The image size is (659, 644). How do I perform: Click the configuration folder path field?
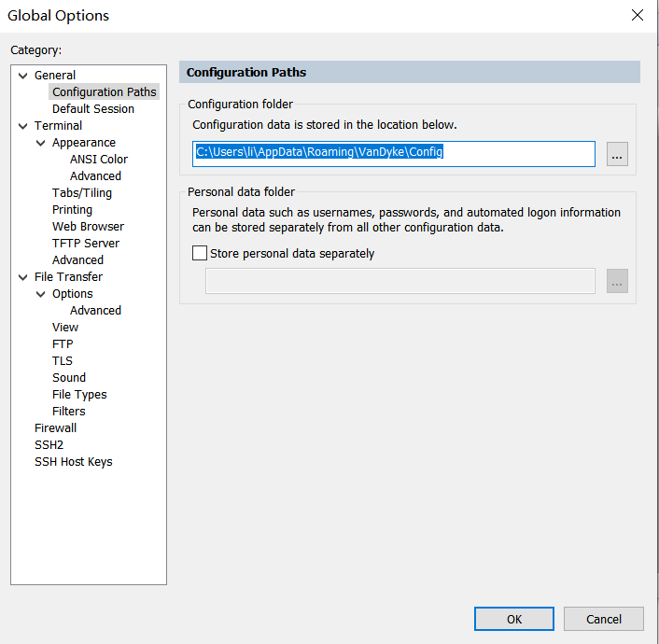tap(394, 153)
